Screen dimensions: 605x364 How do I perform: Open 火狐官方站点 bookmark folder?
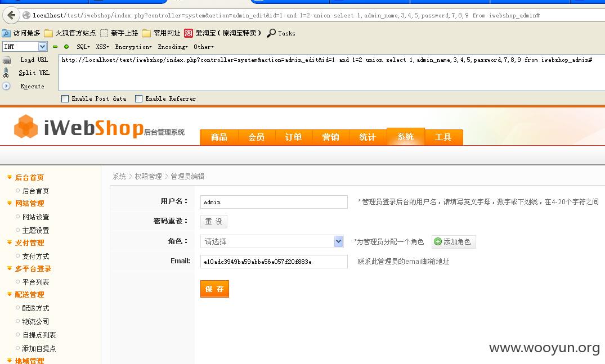(70, 33)
